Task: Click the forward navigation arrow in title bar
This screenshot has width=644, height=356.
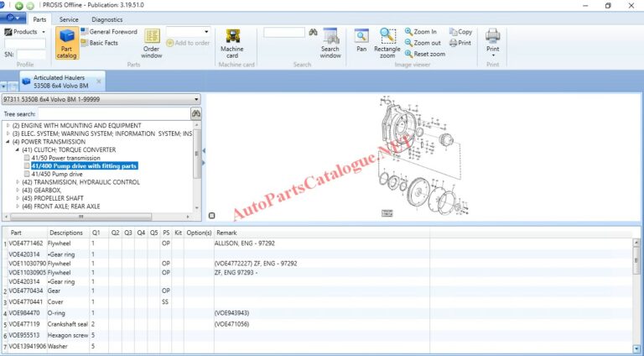Action: (30, 5)
